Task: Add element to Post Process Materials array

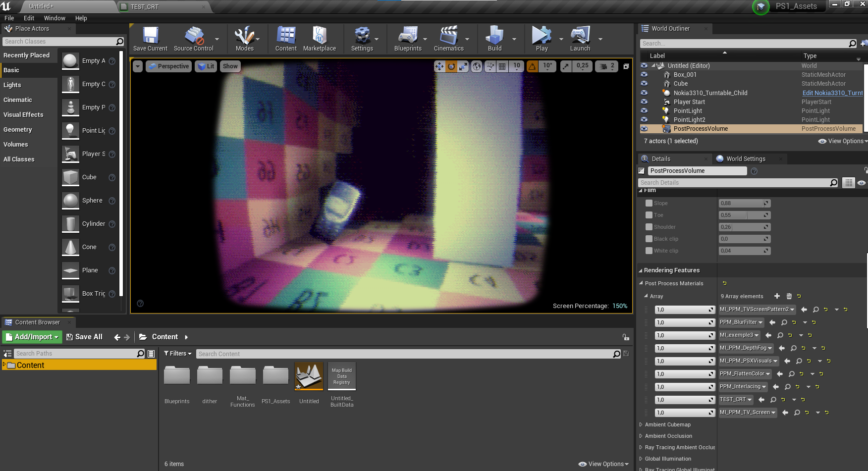Action: coord(777,296)
